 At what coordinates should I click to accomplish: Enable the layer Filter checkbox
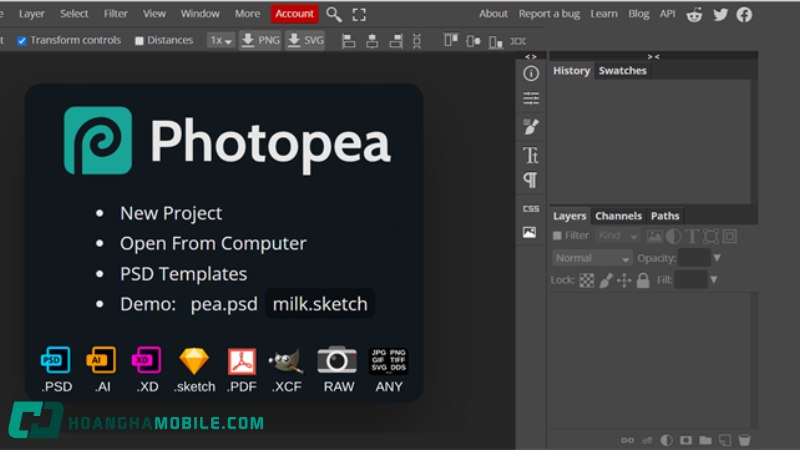tap(557, 236)
